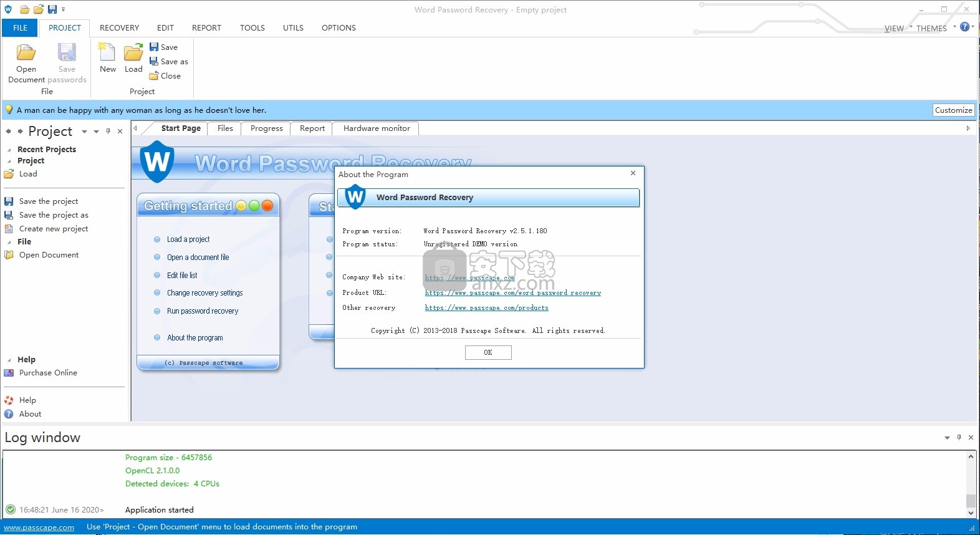Open the FILE menu

click(x=20, y=27)
